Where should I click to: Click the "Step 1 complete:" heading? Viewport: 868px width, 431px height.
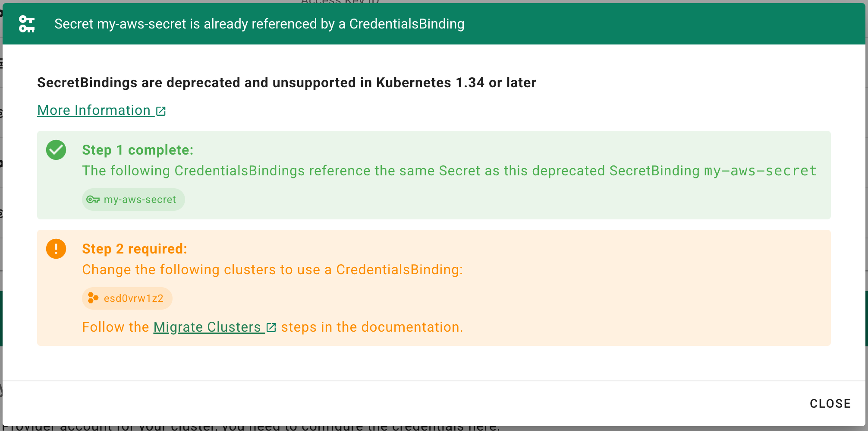pos(138,150)
